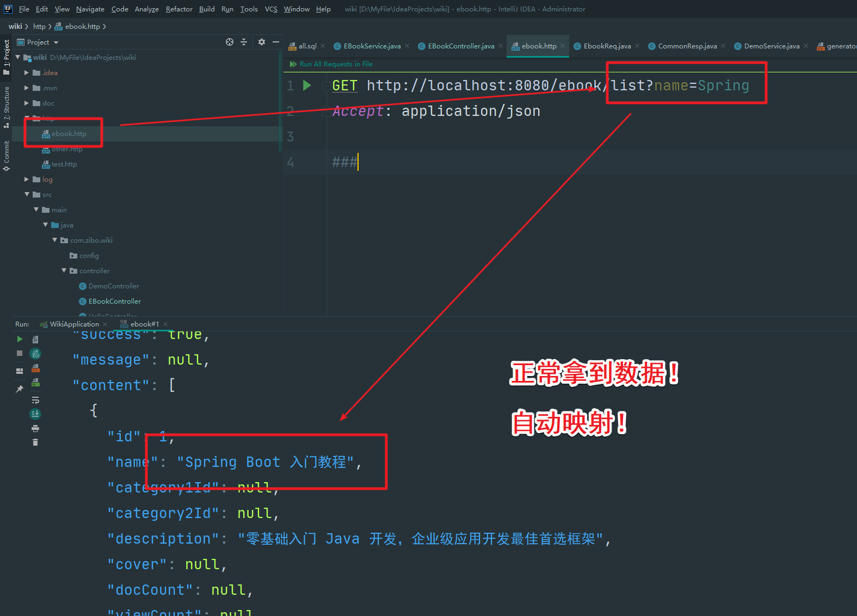Click locate current file crosshair icon

pos(230,42)
